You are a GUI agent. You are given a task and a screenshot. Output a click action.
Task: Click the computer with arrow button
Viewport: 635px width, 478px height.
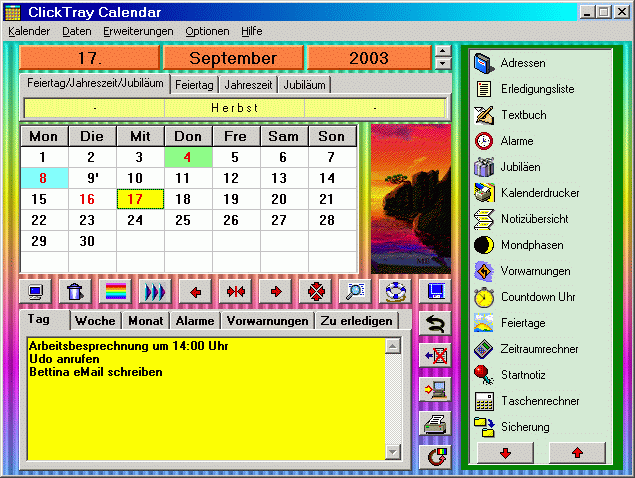pyautogui.click(x=435, y=390)
